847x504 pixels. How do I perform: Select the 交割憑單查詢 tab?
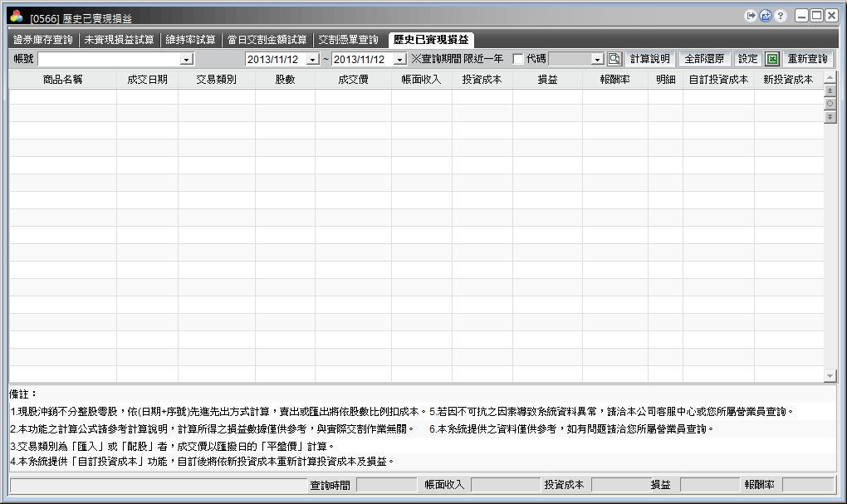pyautogui.click(x=349, y=39)
